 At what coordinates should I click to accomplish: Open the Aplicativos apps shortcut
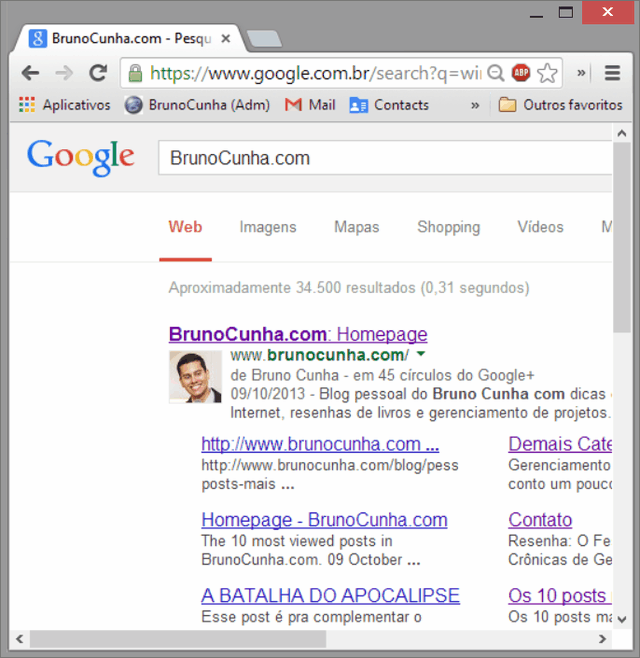coord(64,105)
